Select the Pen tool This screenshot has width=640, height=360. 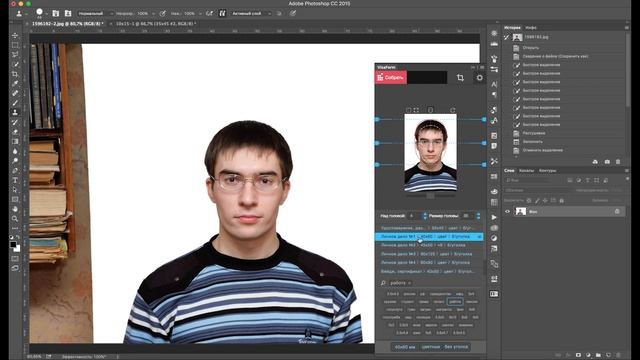click(x=15, y=171)
